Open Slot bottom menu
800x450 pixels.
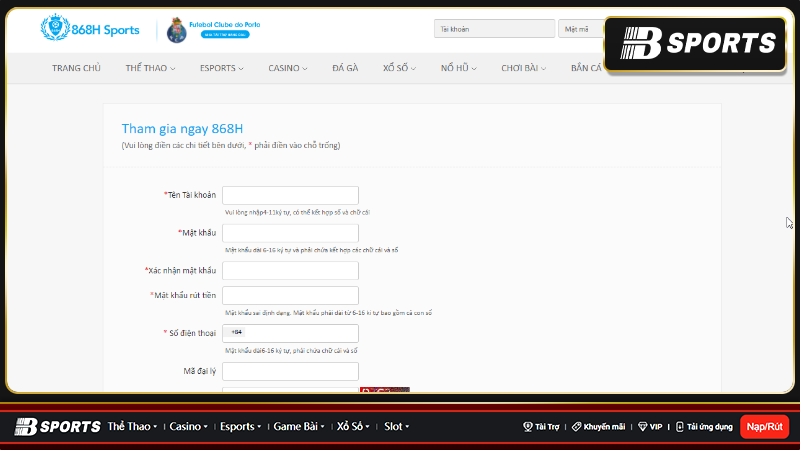pos(396,427)
